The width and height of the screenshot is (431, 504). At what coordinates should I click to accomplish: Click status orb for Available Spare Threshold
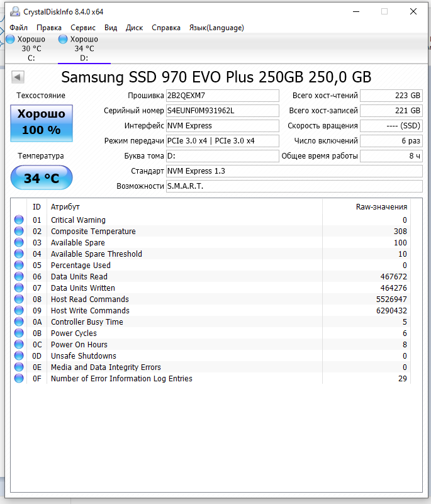tap(19, 254)
